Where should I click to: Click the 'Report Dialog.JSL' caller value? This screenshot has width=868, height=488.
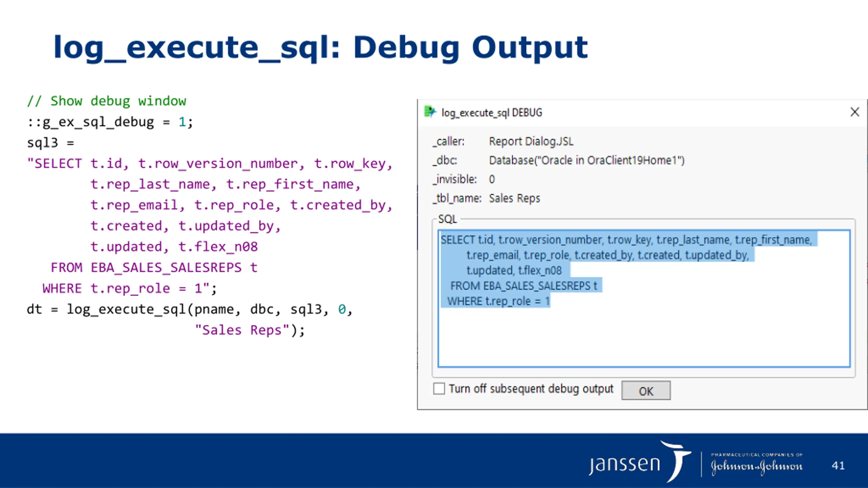click(531, 142)
